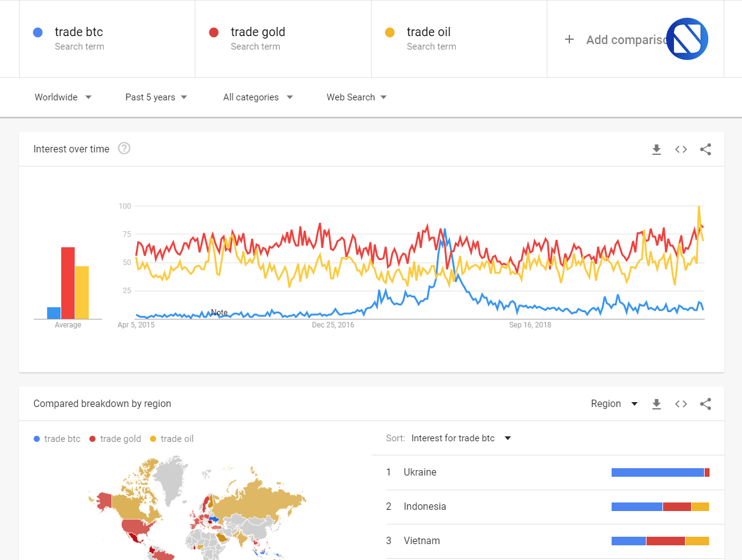Change sort from Interest for trade btc
742x560 pixels.
click(x=461, y=438)
